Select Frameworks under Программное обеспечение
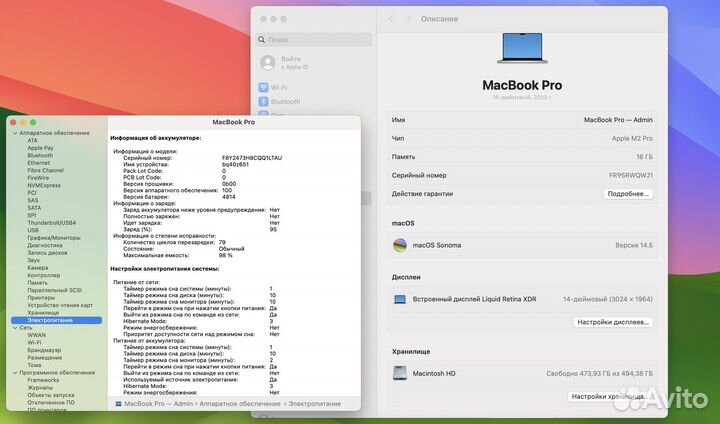The image size is (720, 424). point(43,380)
